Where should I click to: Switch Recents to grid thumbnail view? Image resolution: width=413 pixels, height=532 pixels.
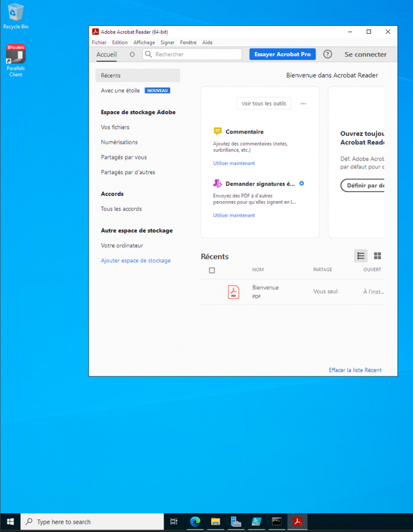377,256
